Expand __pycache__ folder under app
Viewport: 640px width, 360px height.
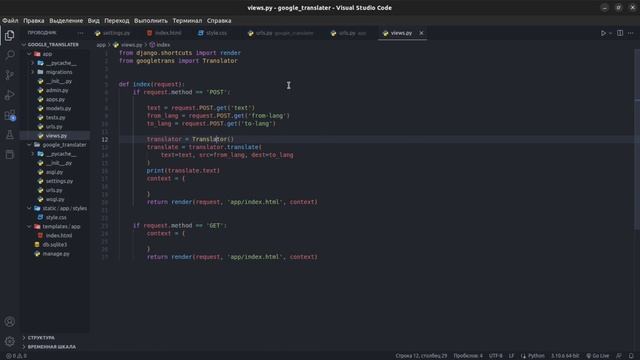coord(61,63)
